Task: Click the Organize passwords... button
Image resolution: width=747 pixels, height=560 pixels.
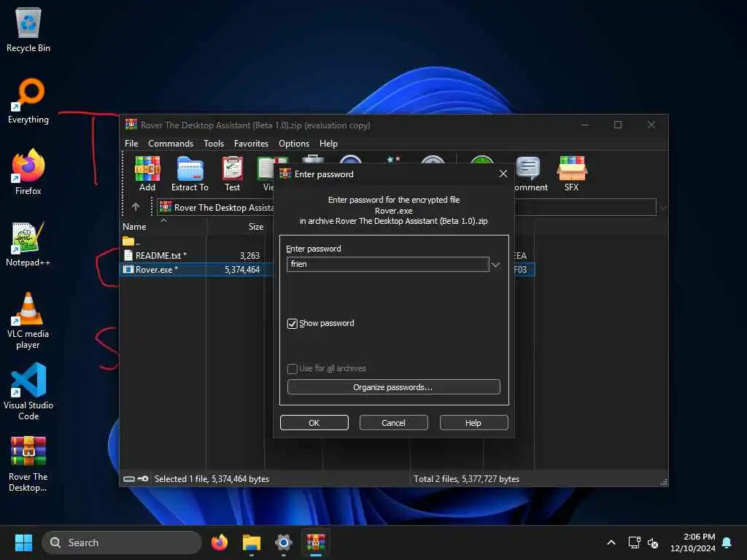Action: [393, 387]
